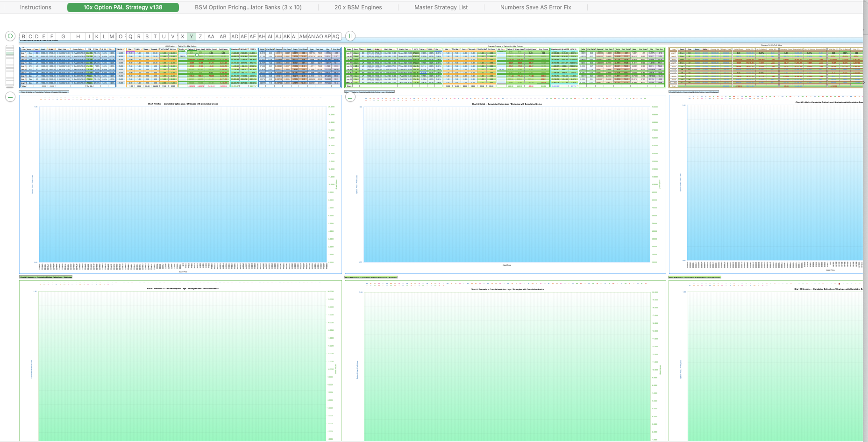Click the column H header
Screen dimensions: 868x442
tap(78, 36)
